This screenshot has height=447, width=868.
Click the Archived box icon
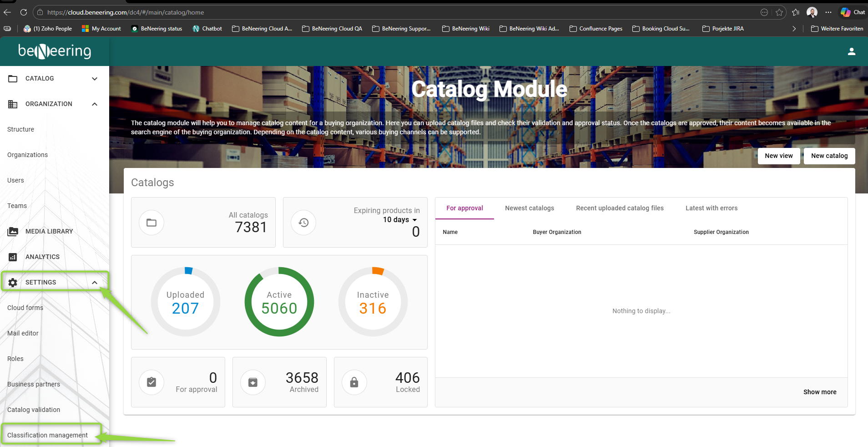(253, 382)
